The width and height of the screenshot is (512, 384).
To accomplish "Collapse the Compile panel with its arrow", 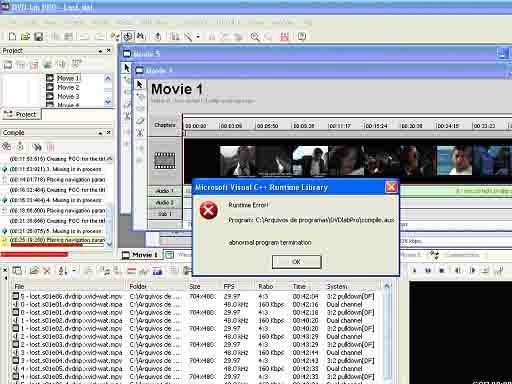I will pyautogui.click(x=100, y=133).
